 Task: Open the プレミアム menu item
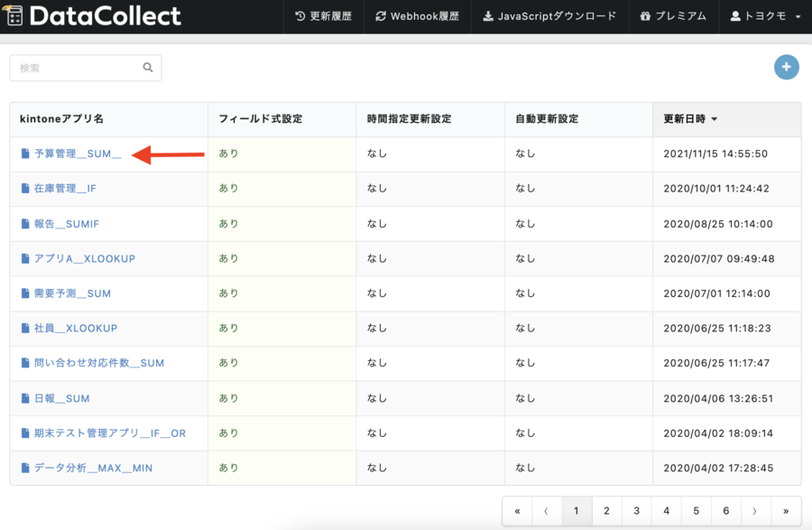(673, 16)
